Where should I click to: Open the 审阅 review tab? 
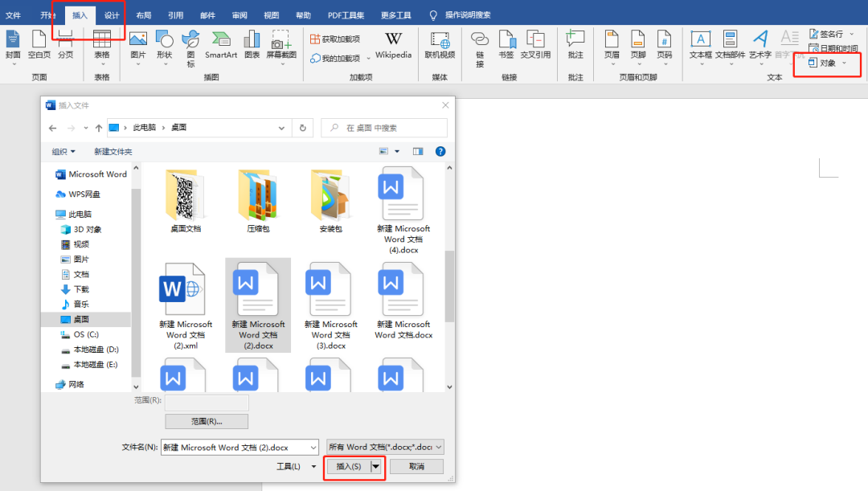[240, 15]
